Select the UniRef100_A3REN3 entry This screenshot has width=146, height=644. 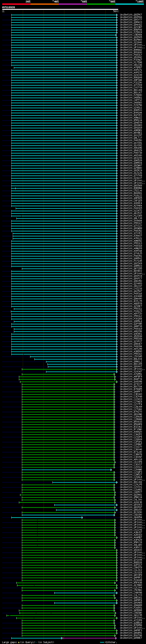pyautogui.click(x=131, y=352)
